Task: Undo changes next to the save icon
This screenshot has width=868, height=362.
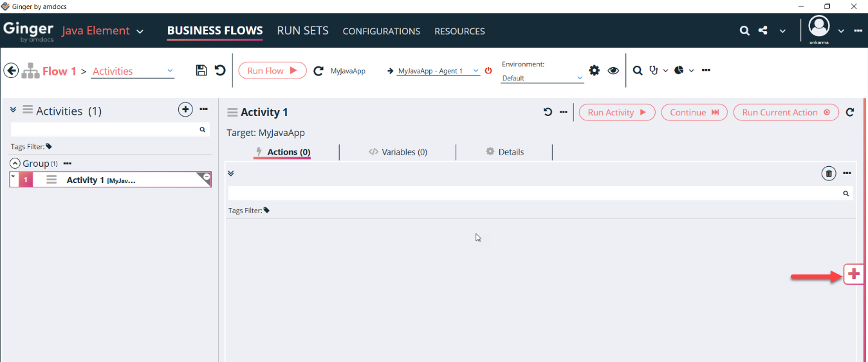Action: pos(220,70)
